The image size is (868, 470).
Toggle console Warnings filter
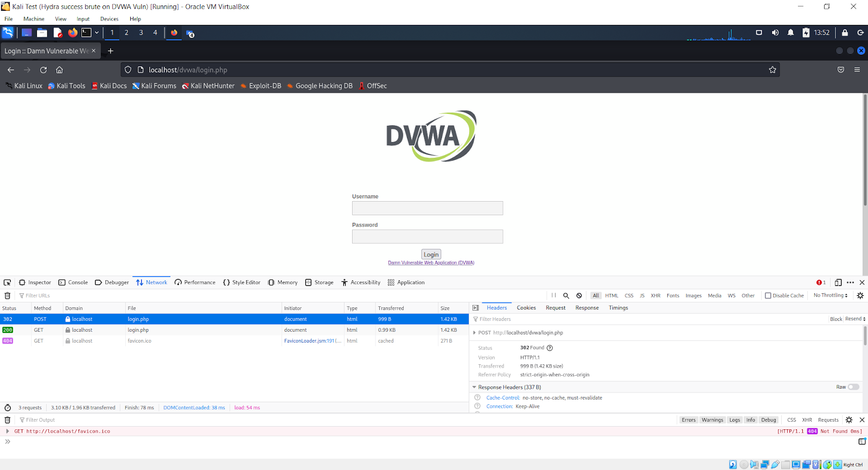(712, 420)
